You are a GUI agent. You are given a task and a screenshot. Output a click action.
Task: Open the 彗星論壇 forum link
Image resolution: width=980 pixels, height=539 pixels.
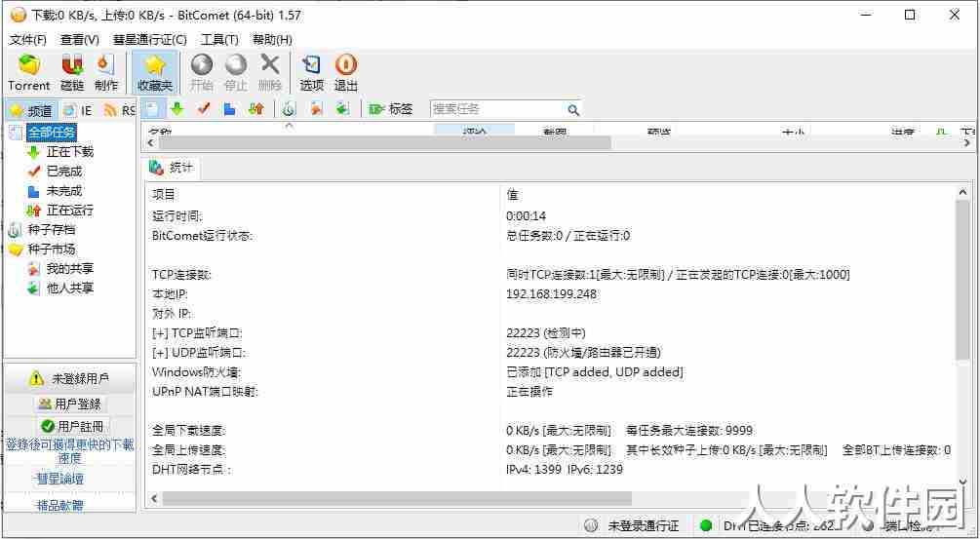[60, 479]
